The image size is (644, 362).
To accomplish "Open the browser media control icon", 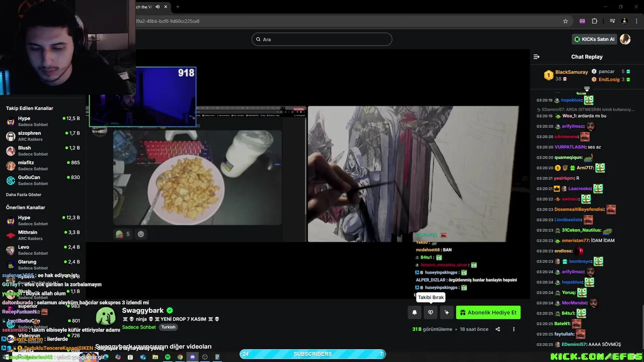I will pyautogui.click(x=612, y=21).
